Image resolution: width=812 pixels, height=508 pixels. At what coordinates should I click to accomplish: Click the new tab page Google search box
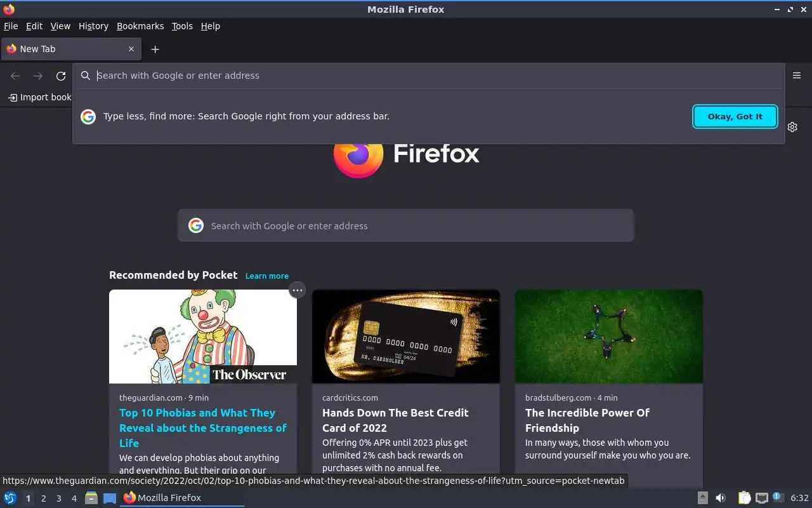406,225
